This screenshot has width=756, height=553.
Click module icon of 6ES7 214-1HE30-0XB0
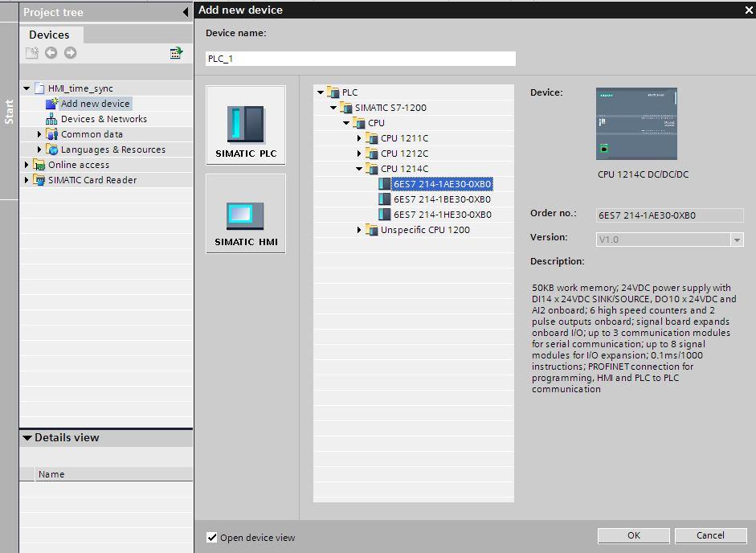tap(384, 215)
